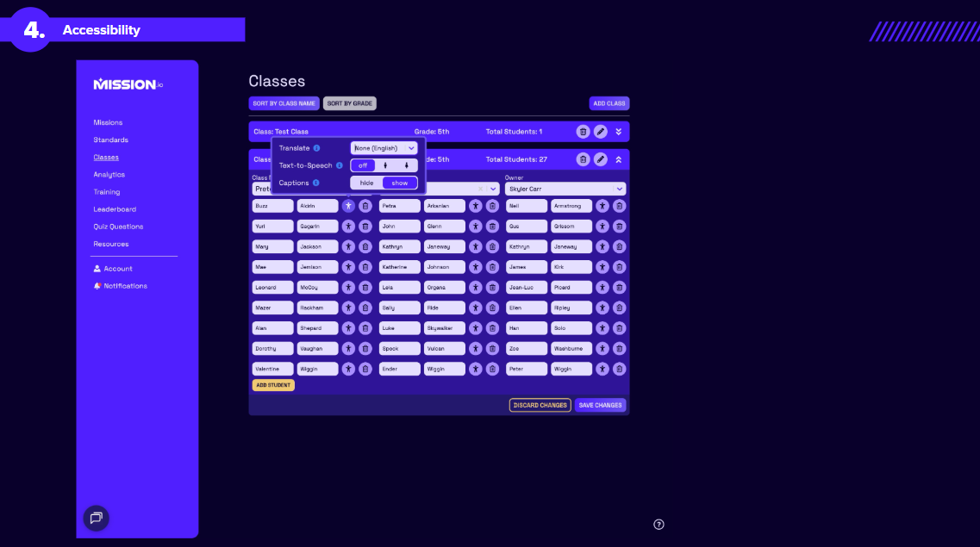
Task: Click the Add Student button
Action: click(x=273, y=385)
